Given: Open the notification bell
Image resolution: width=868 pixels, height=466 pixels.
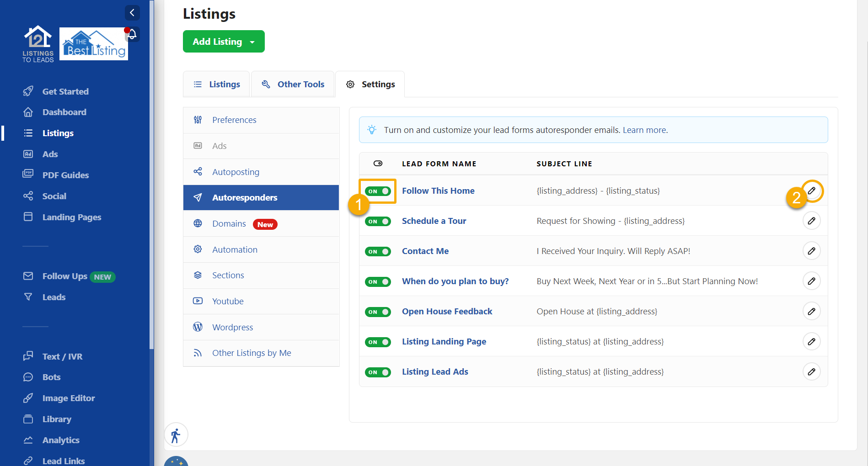Looking at the screenshot, I should [132, 34].
